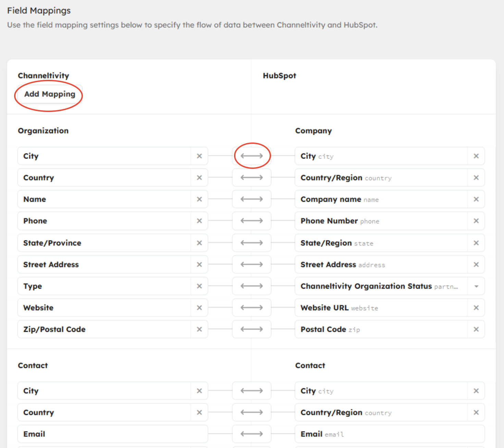
Task: Remove Organization Country field
Action: [199, 178]
